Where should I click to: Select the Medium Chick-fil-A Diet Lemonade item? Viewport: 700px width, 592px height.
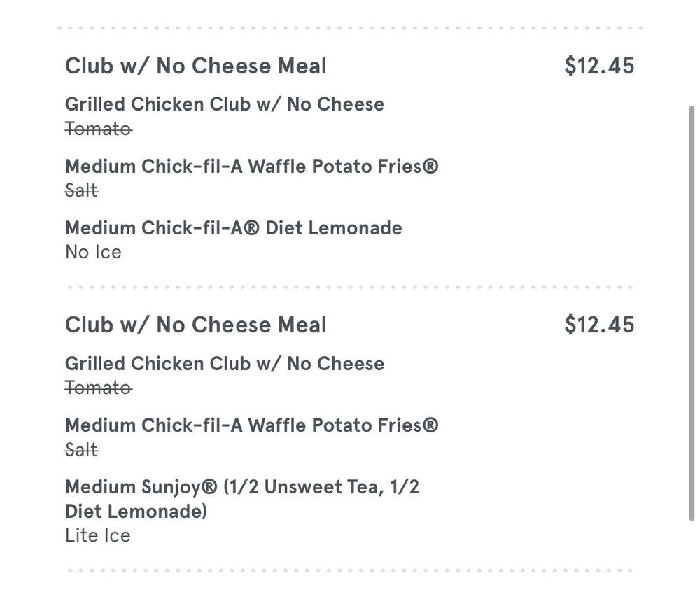click(233, 228)
